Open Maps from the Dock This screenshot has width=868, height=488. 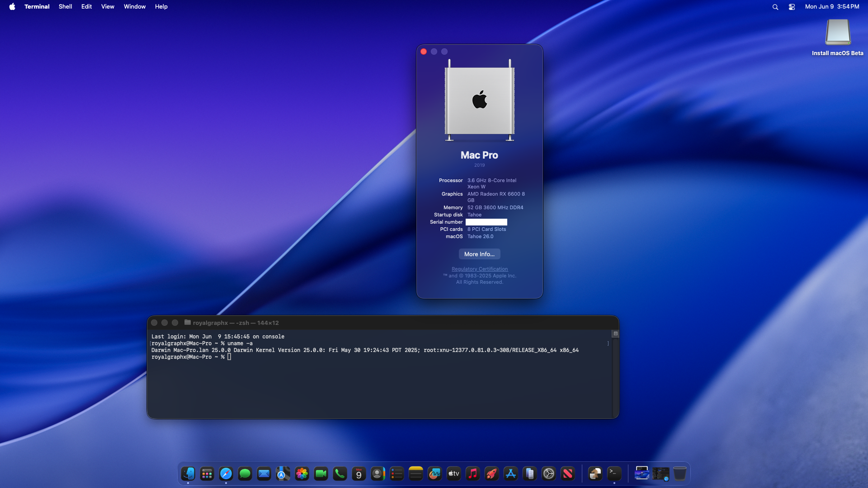(x=283, y=474)
